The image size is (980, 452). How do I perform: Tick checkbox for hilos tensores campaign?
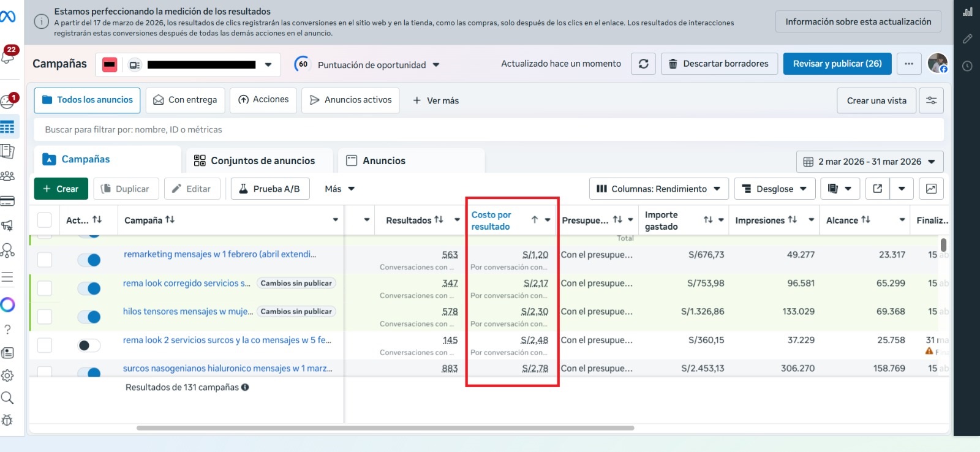click(45, 317)
